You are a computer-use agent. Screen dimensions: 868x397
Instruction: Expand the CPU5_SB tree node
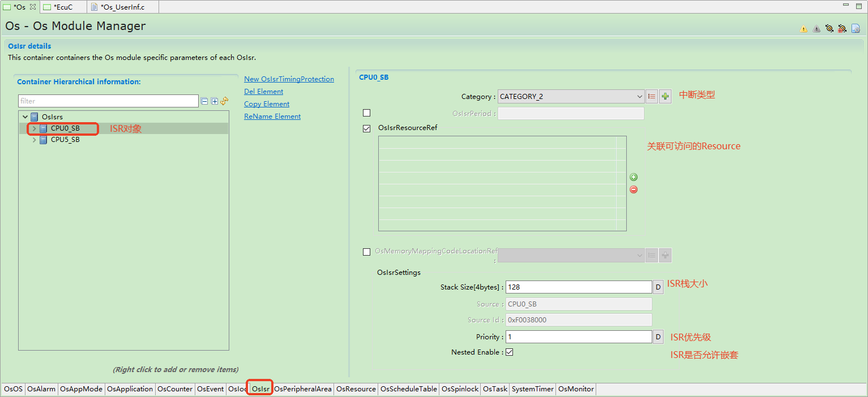[x=34, y=140]
